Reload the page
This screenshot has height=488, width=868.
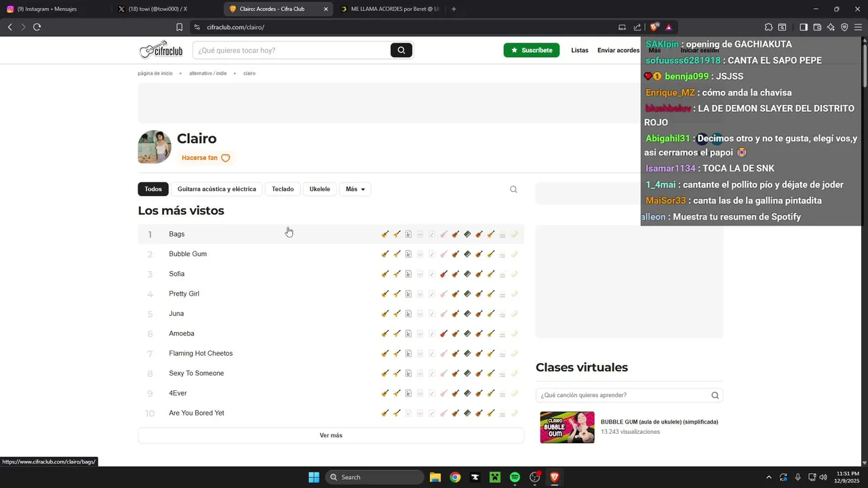point(37,27)
